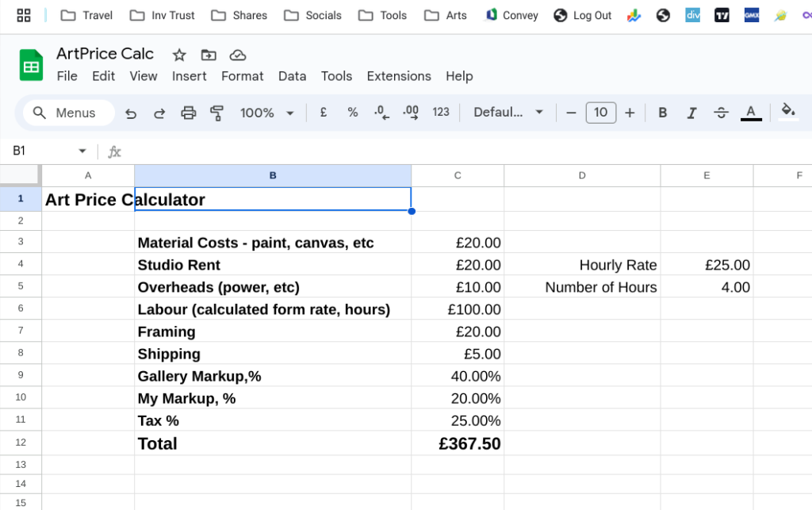Change the text color
This screenshot has width=812, height=510.
click(750, 113)
